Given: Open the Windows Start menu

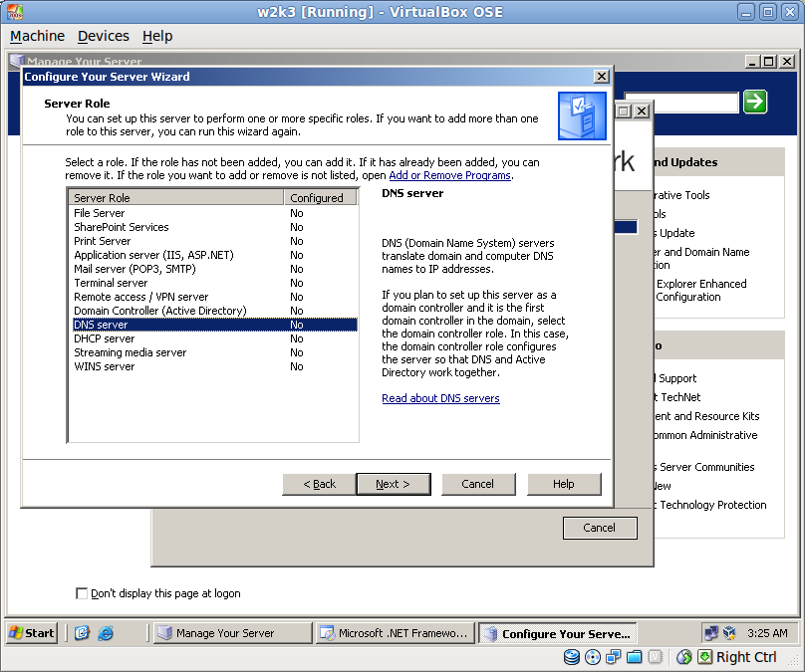Looking at the screenshot, I should 32,633.
